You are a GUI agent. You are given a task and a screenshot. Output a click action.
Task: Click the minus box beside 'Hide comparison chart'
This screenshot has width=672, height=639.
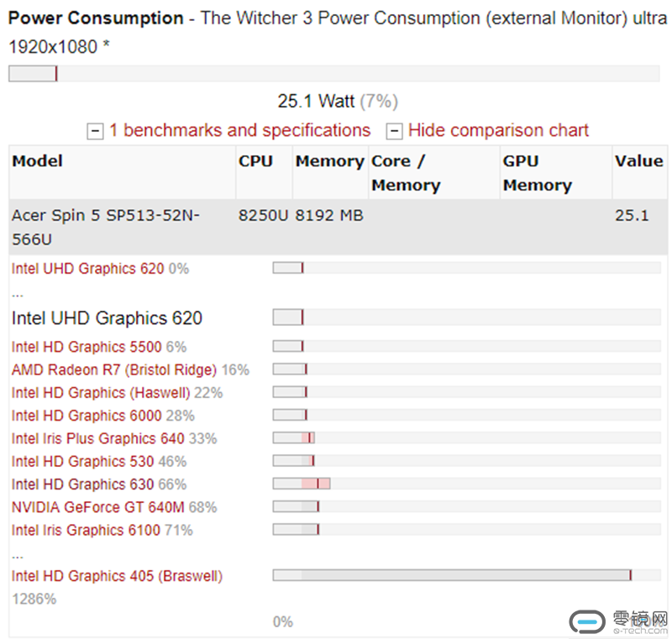(394, 131)
